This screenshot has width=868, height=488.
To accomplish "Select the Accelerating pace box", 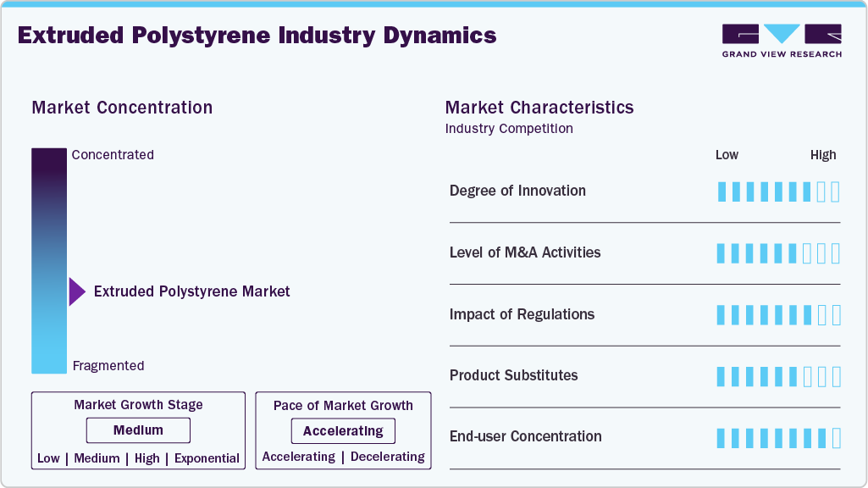I will pyautogui.click(x=343, y=430).
